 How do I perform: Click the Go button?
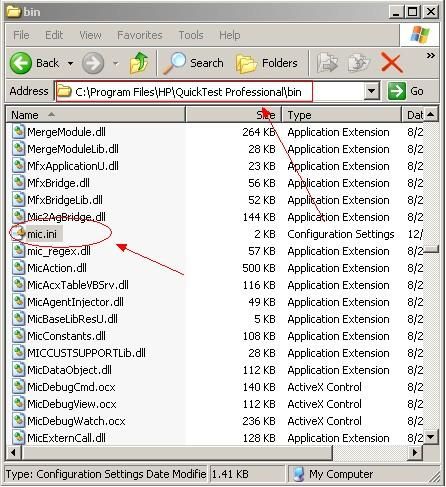tap(406, 91)
